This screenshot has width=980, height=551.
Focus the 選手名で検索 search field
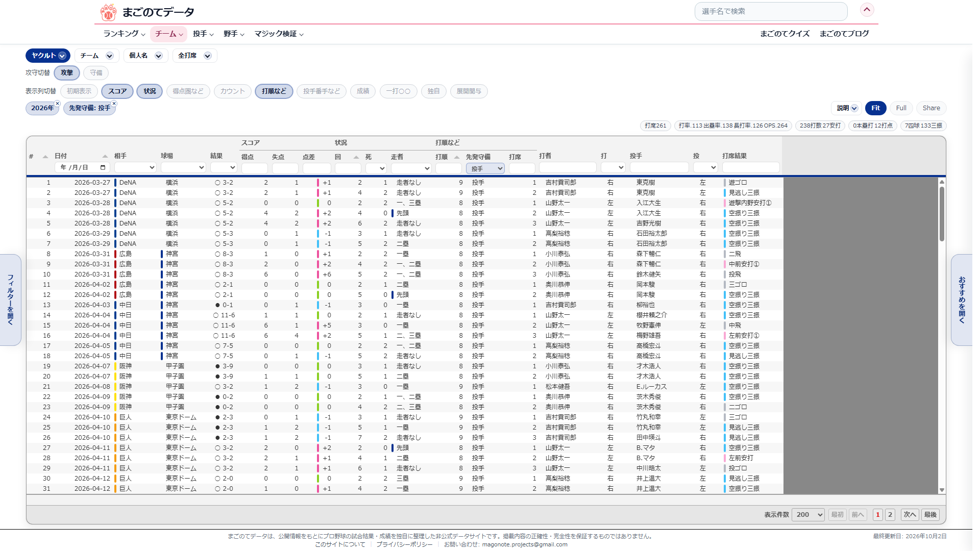pos(771,11)
